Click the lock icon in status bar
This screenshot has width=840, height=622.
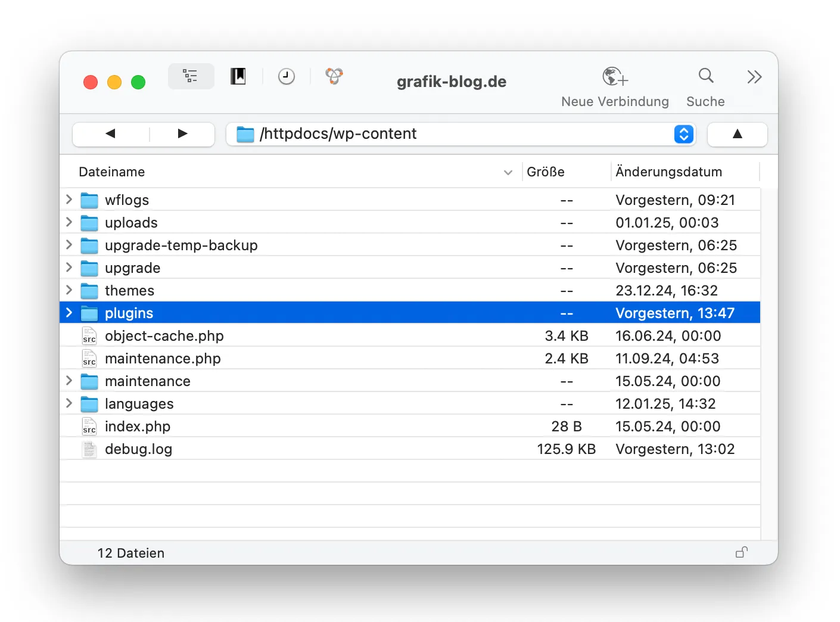(x=742, y=552)
